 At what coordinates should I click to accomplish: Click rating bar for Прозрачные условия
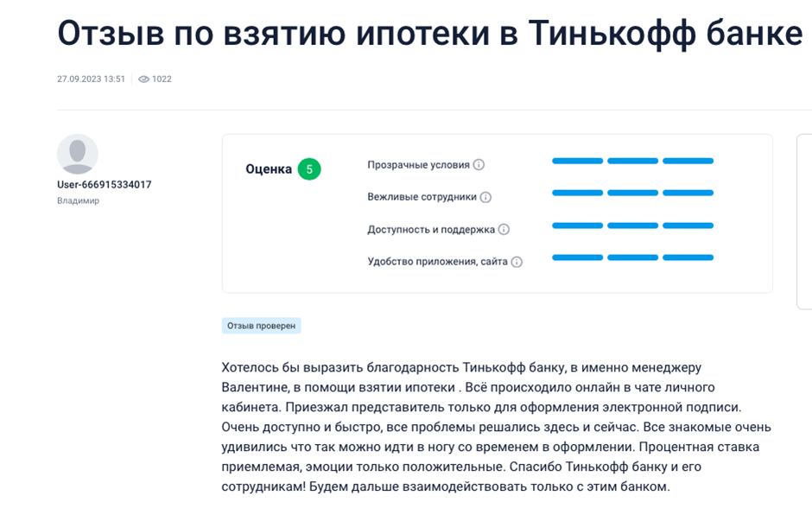[633, 161]
